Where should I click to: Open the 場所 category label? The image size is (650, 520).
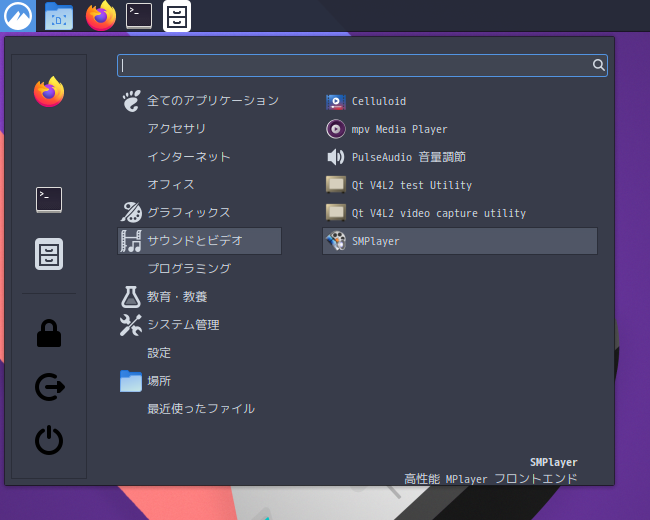159,381
